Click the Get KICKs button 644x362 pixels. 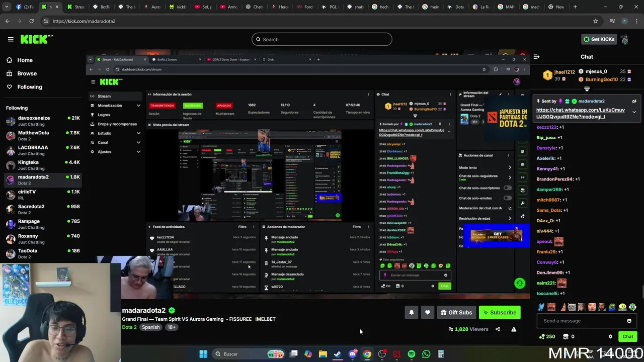(x=599, y=39)
